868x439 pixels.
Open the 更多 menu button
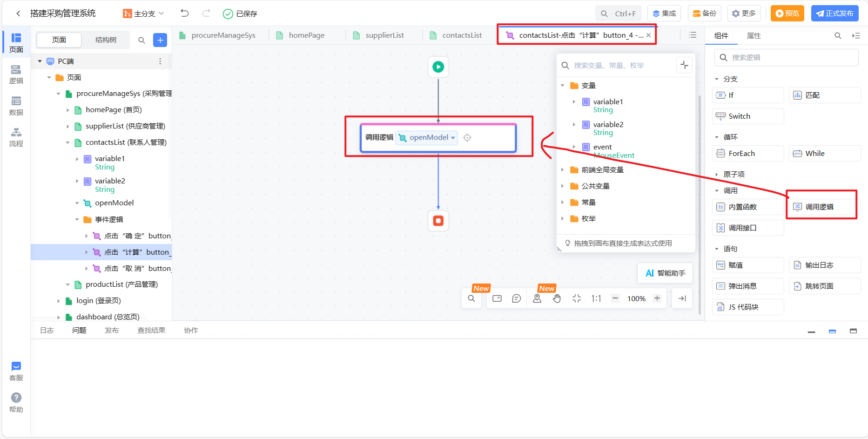pos(744,14)
